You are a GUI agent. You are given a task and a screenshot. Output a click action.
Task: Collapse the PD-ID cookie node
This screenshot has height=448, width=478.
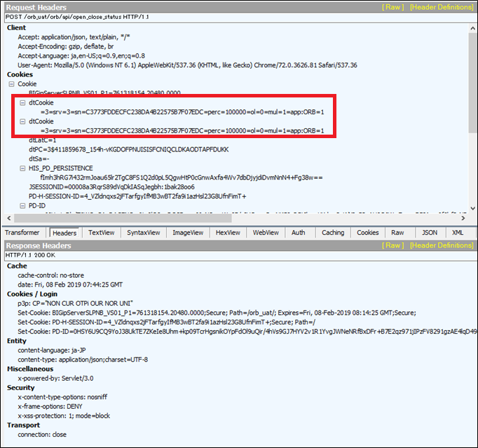[x=22, y=206]
